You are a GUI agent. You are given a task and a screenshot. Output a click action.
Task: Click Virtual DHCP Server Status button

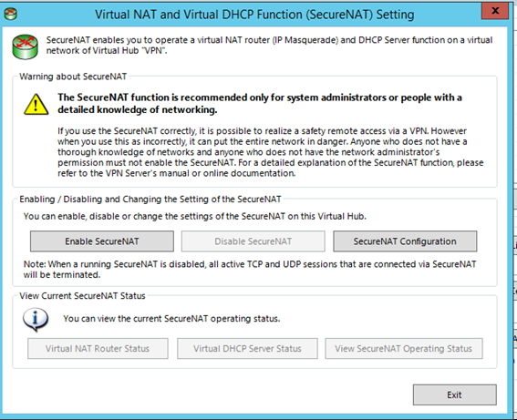click(x=247, y=349)
